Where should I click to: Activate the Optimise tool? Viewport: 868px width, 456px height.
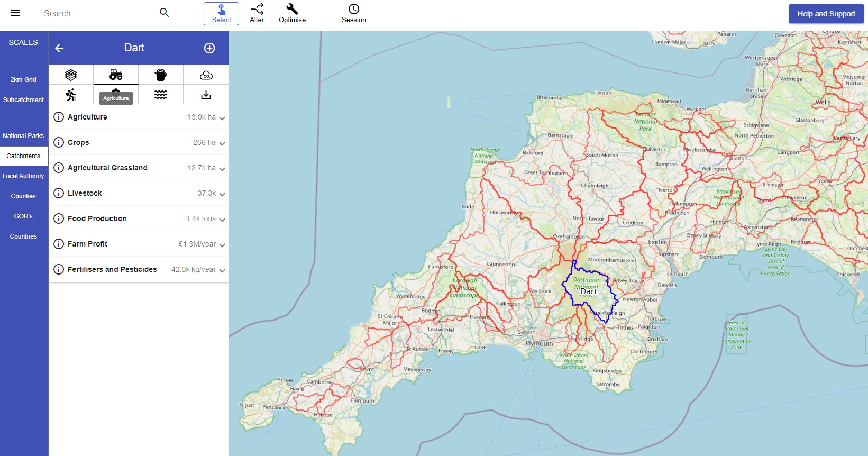coord(292,14)
